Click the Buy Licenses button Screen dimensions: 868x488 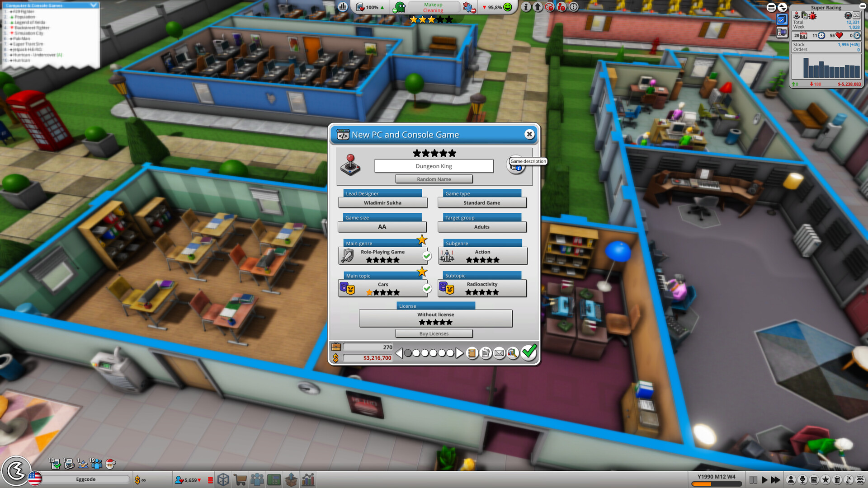point(434,333)
